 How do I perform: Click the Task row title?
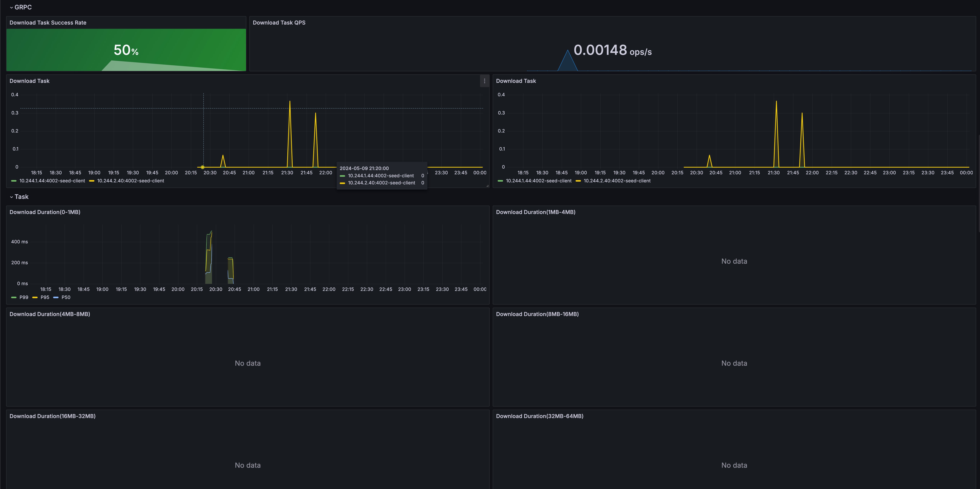(x=21, y=197)
